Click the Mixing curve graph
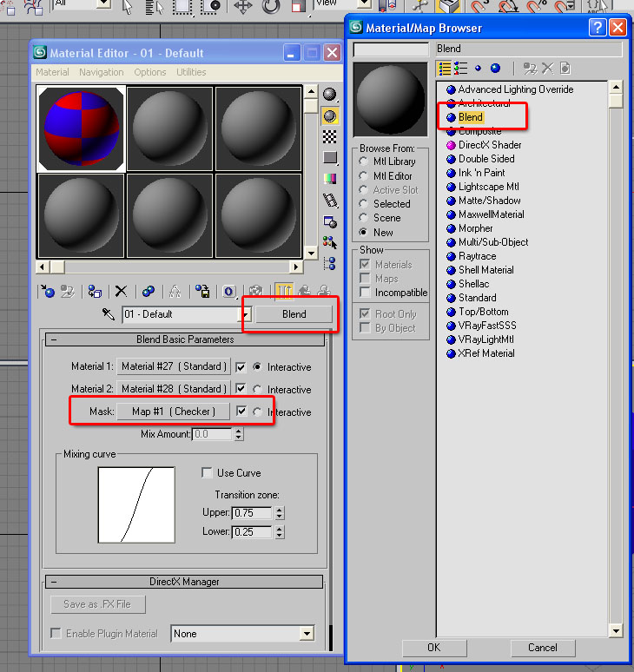This screenshot has width=634, height=672. tap(136, 504)
